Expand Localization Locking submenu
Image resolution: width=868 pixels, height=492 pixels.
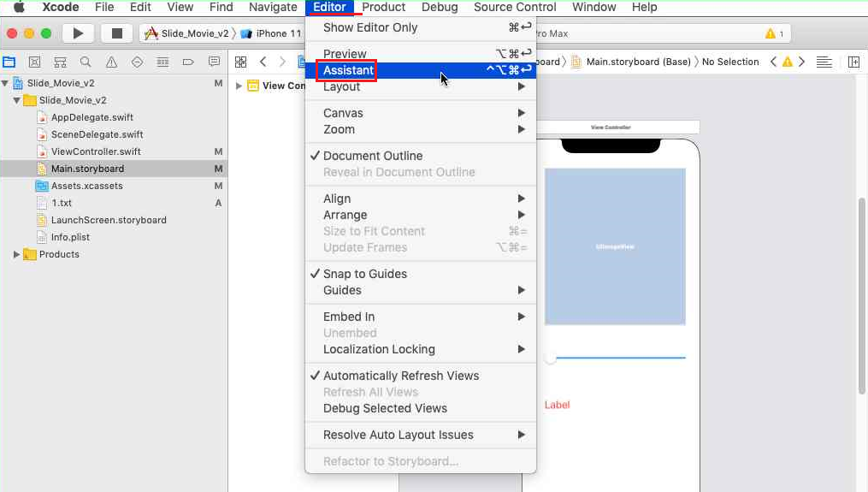tap(421, 350)
